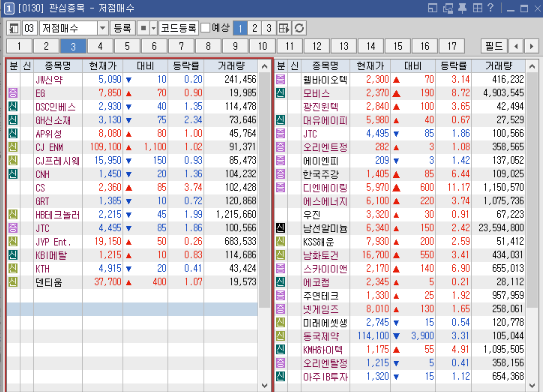The image size is (543, 392).
Task: Sort right table by 종목명 header
Action: (325, 66)
